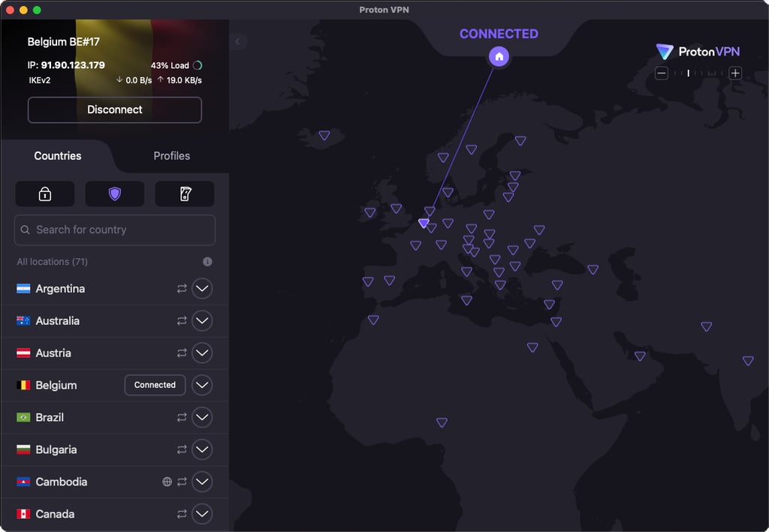Click the Connected button next to Belgium

click(155, 385)
